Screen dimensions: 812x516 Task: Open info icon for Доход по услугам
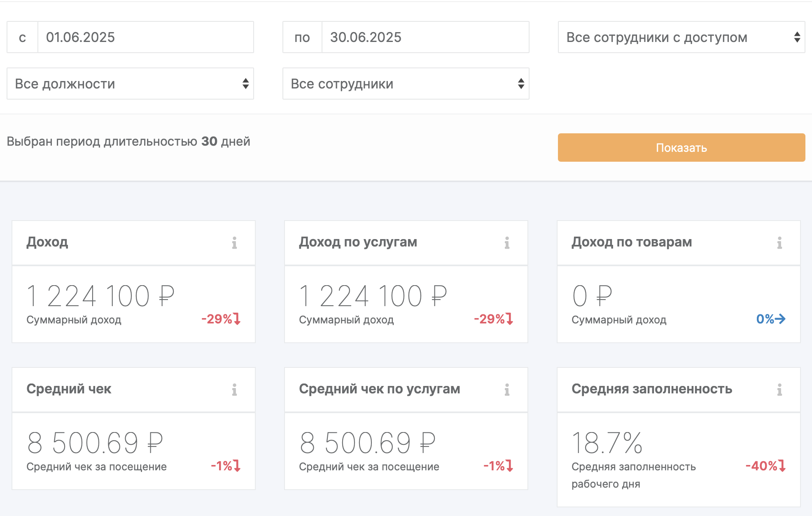[x=507, y=243]
